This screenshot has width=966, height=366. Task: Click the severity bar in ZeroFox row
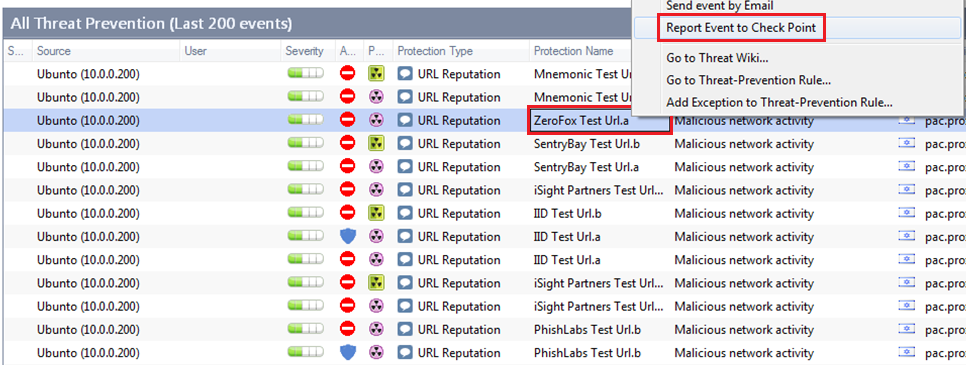click(x=306, y=121)
